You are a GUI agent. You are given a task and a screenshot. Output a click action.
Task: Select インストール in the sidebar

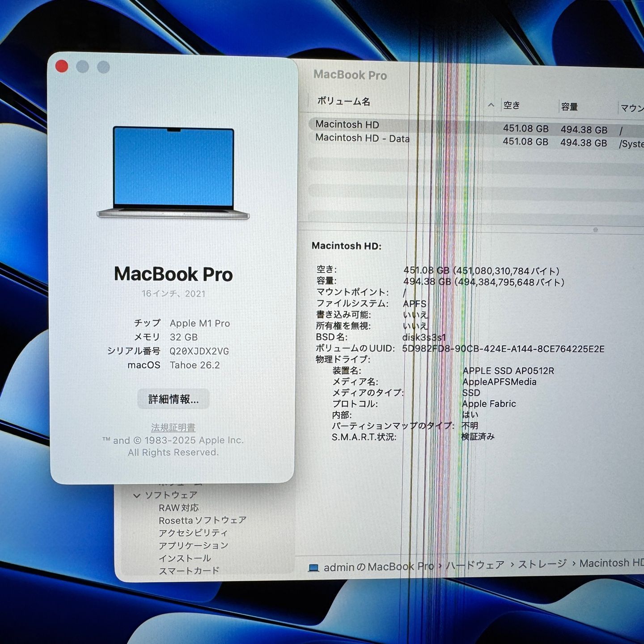click(x=185, y=558)
